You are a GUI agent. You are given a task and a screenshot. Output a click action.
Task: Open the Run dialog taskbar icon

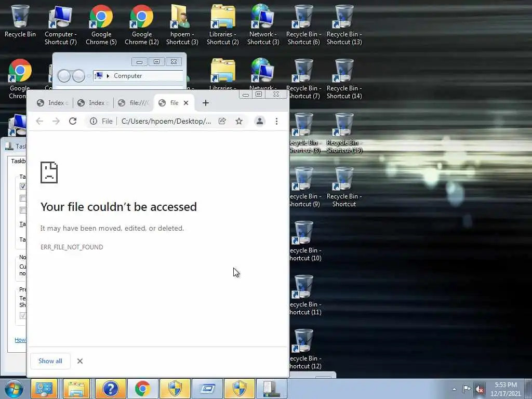tap(207, 389)
